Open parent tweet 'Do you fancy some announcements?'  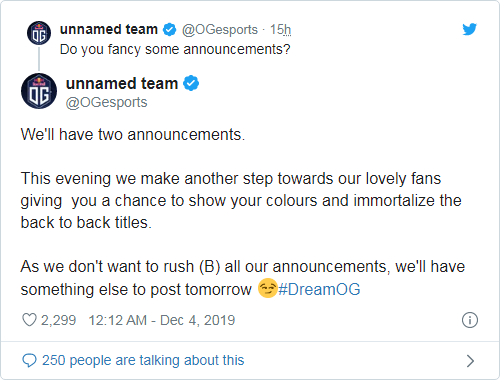[175, 49]
